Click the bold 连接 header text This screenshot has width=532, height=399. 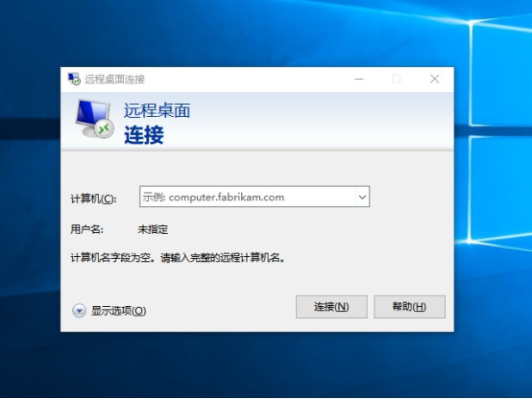(x=144, y=134)
